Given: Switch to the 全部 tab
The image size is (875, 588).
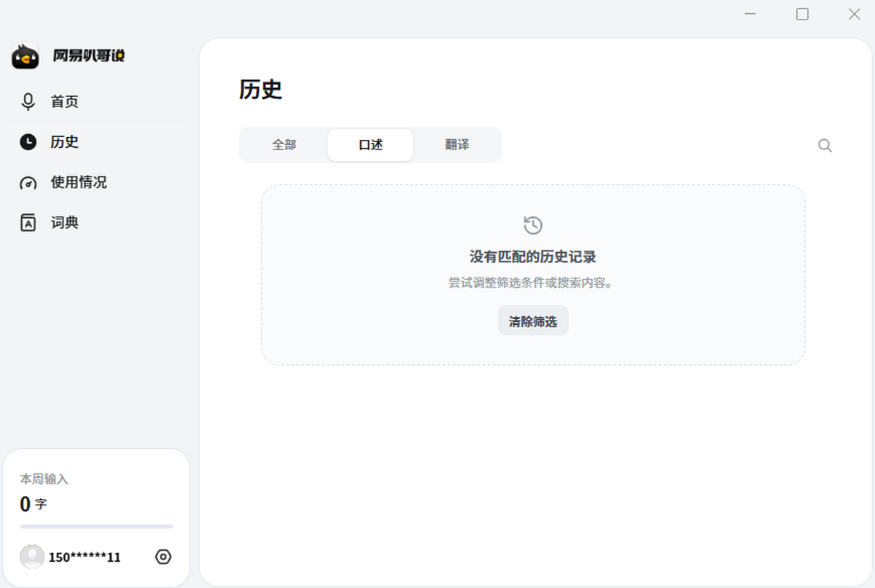Looking at the screenshot, I should [x=284, y=145].
